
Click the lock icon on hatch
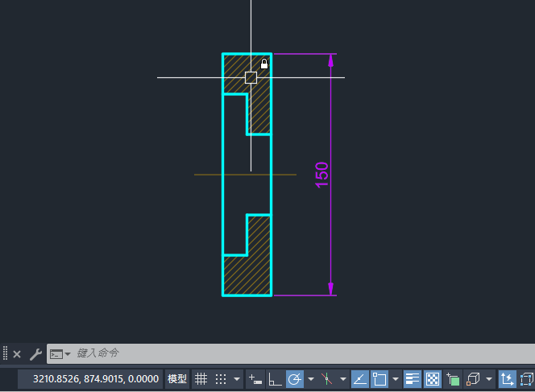click(x=264, y=64)
